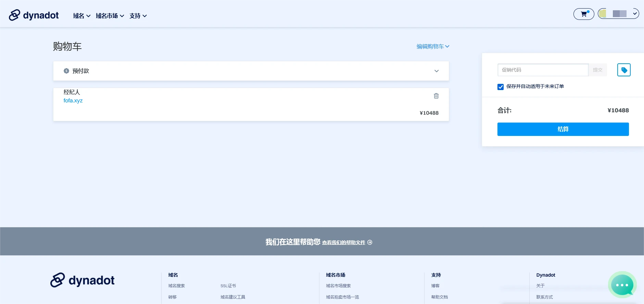644x304 pixels.
Task: Click the 提交 promo submit button
Action: (597, 70)
